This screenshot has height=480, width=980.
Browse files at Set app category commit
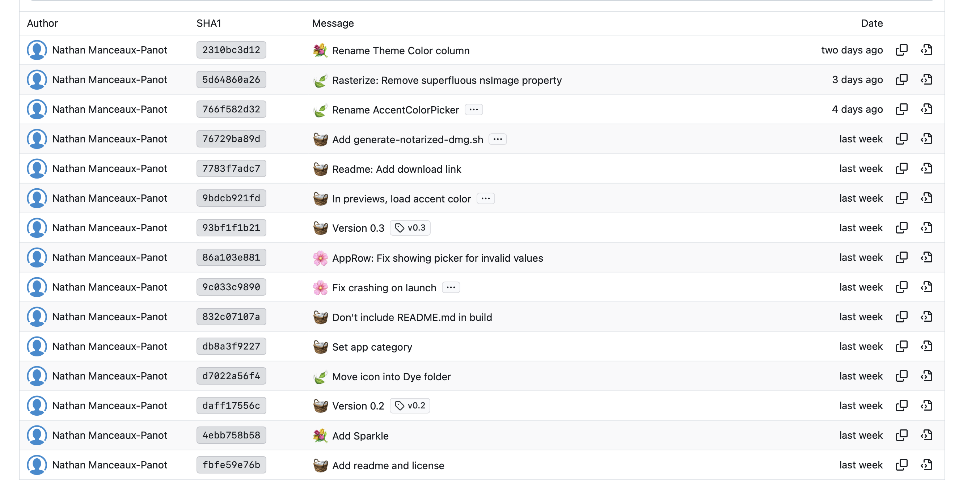(x=926, y=346)
